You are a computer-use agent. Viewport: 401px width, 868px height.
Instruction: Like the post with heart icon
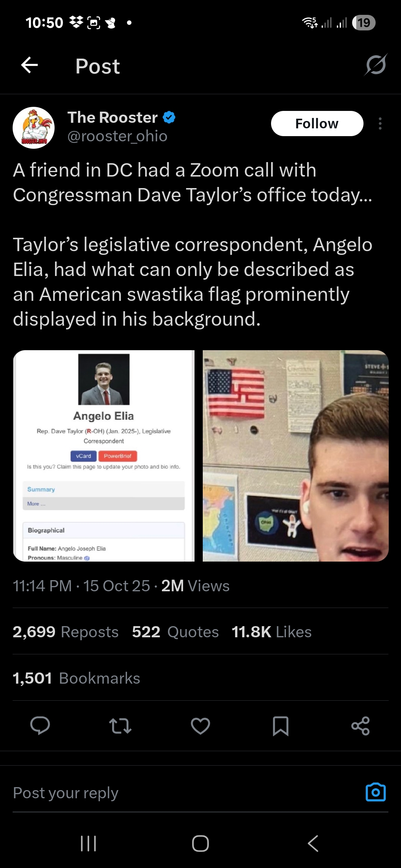(200, 726)
